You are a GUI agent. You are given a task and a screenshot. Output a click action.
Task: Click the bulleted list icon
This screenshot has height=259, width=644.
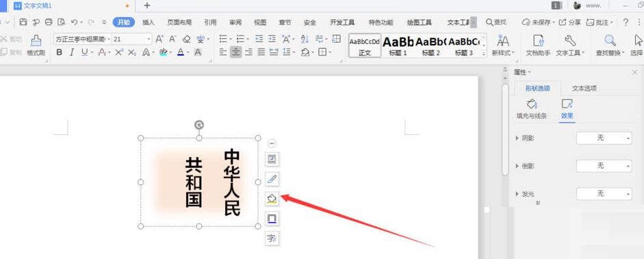223,39
